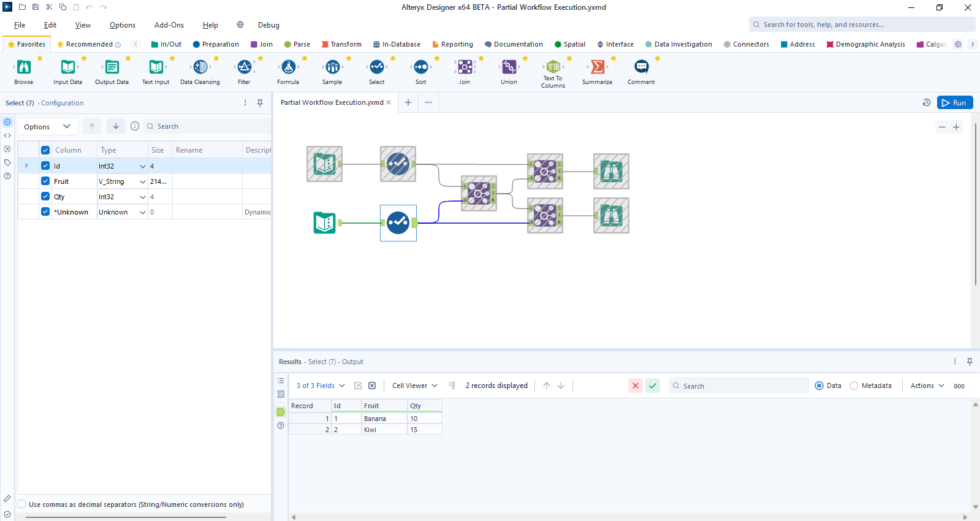Switch to the Reporting tool category
The height and width of the screenshot is (521, 980).
[452, 44]
